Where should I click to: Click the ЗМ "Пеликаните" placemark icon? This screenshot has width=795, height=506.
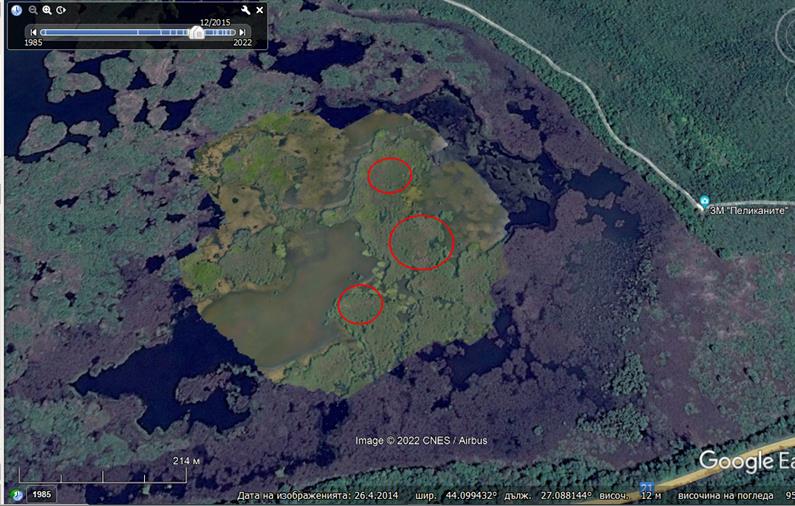(x=704, y=200)
